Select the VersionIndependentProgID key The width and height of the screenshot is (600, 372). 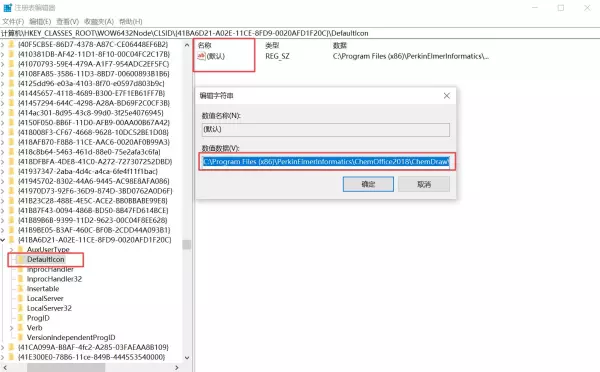[71, 338]
